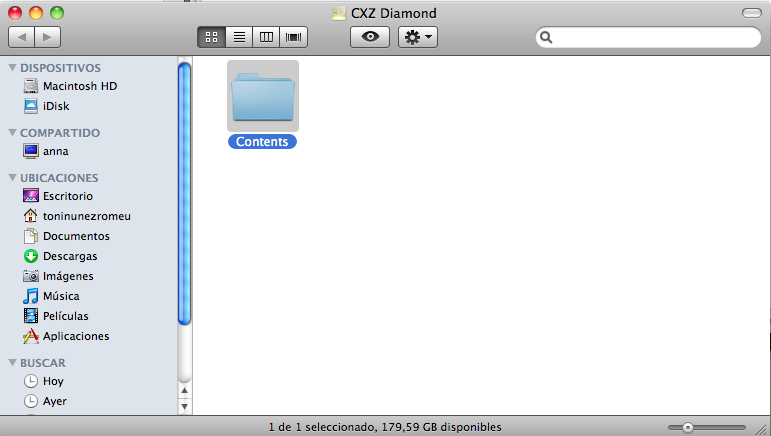The width and height of the screenshot is (771, 436).
Task: Open the gear action menu
Action: [418, 37]
